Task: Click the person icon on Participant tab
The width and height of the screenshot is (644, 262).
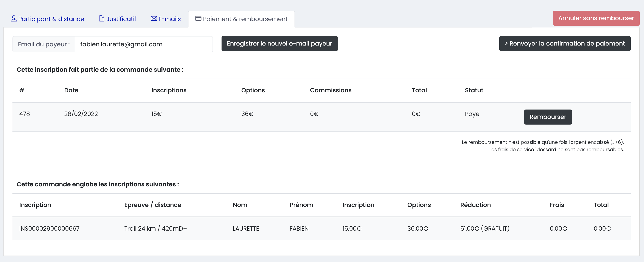Action: click(x=14, y=18)
